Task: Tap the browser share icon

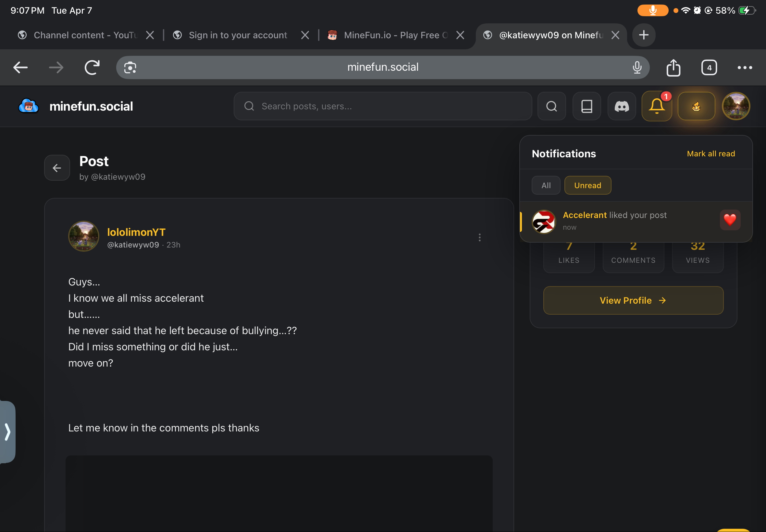Action: (673, 68)
